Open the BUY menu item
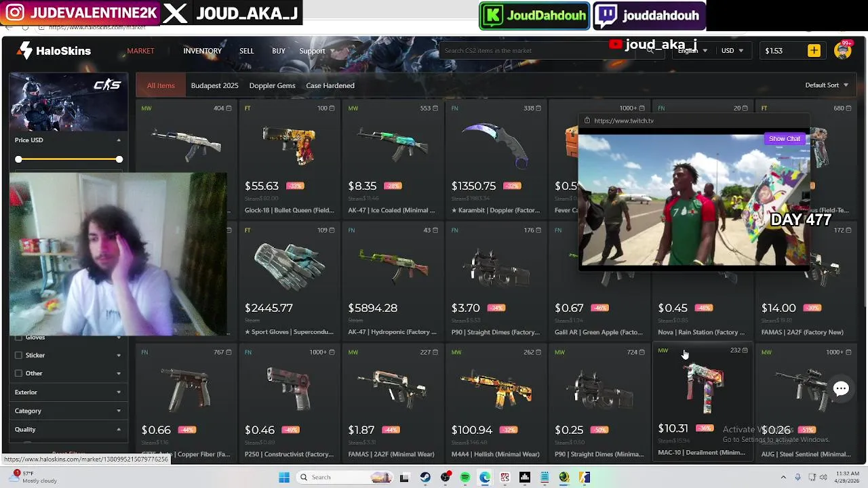The height and width of the screenshot is (488, 868). coord(279,51)
